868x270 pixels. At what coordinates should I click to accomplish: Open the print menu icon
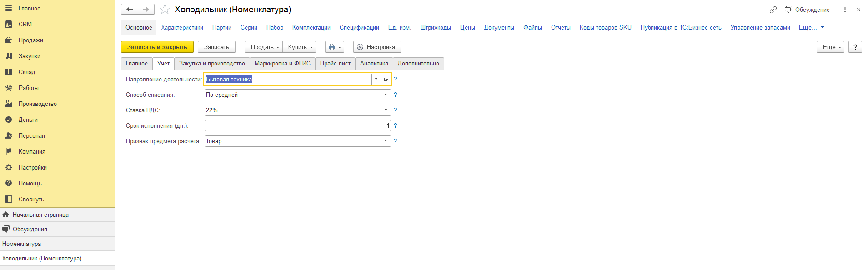(x=335, y=47)
